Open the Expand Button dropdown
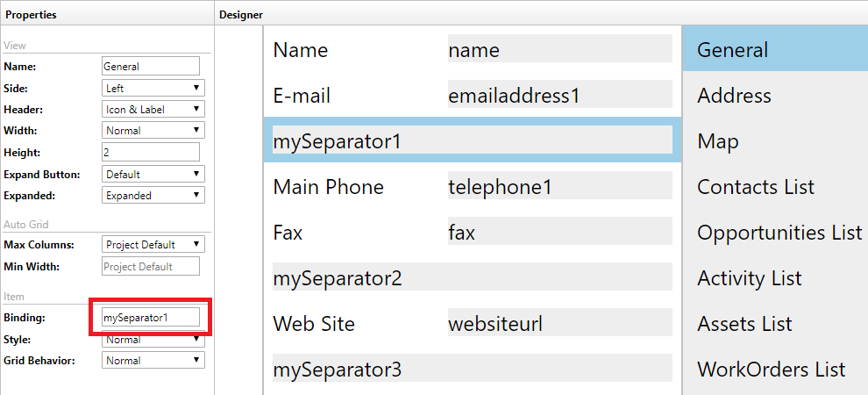This screenshot has height=395, width=868. [153, 174]
